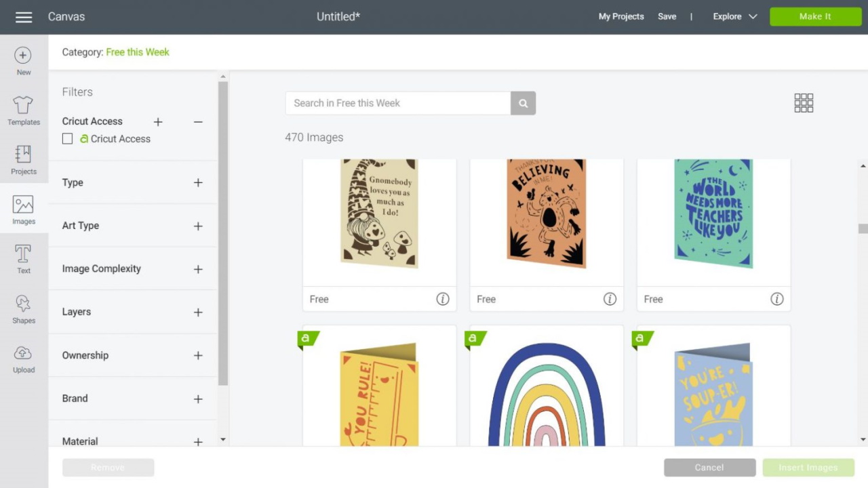Select the Text tool from the sidebar
868x488 pixels.
point(23,258)
